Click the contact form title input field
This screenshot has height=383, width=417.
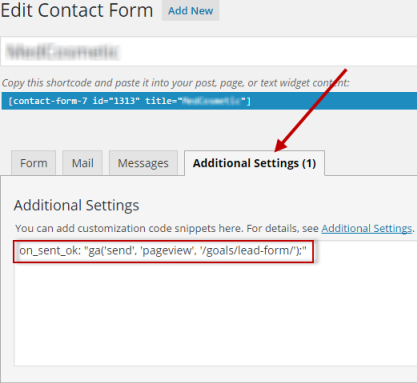(x=209, y=51)
